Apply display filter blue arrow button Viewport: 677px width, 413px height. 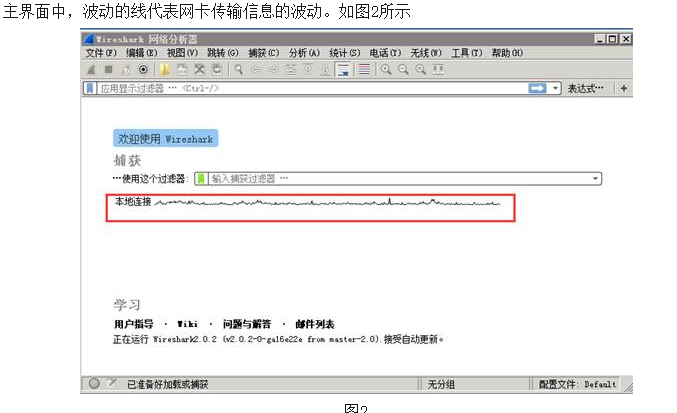click(x=537, y=88)
